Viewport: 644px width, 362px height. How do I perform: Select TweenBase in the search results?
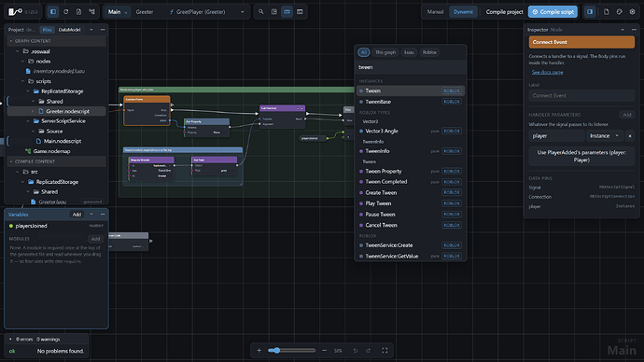(x=411, y=102)
